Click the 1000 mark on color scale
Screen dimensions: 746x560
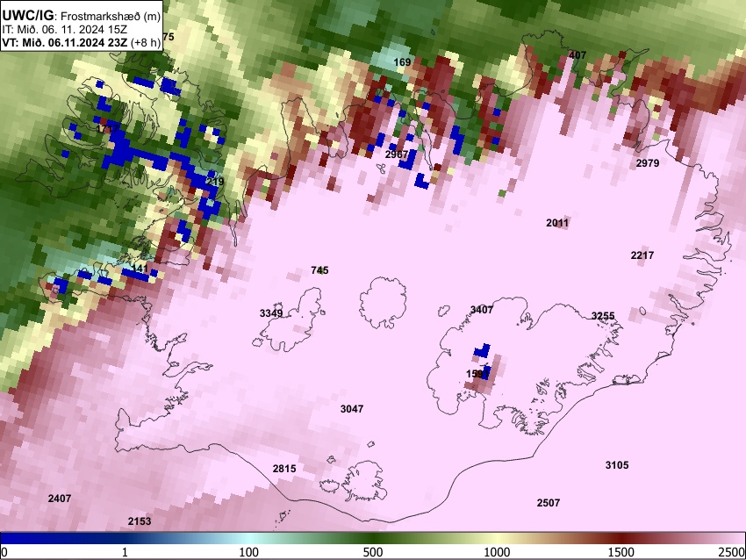tap(497, 552)
